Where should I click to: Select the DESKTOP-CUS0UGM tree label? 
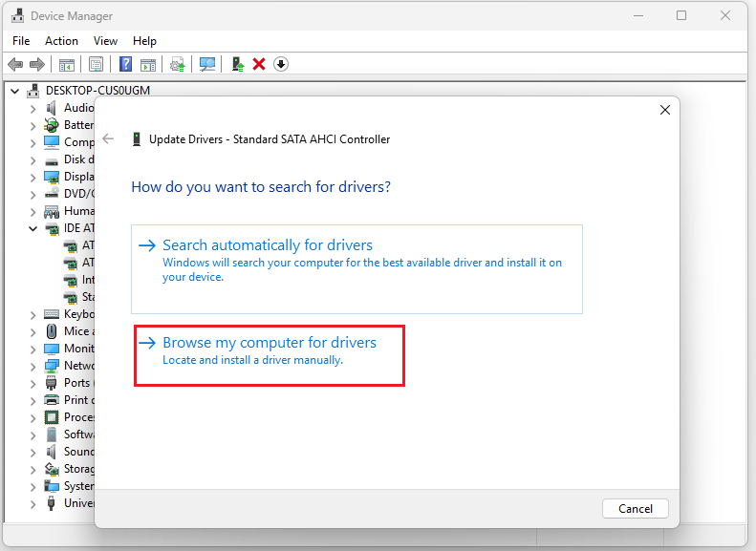tap(97, 91)
